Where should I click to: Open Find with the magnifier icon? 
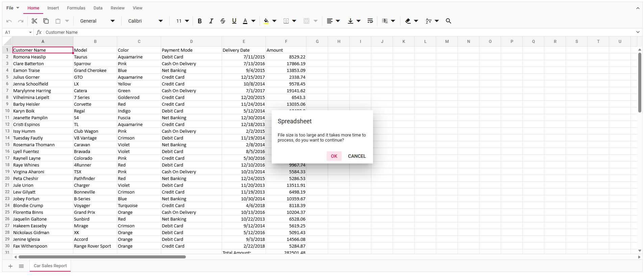[x=448, y=21]
